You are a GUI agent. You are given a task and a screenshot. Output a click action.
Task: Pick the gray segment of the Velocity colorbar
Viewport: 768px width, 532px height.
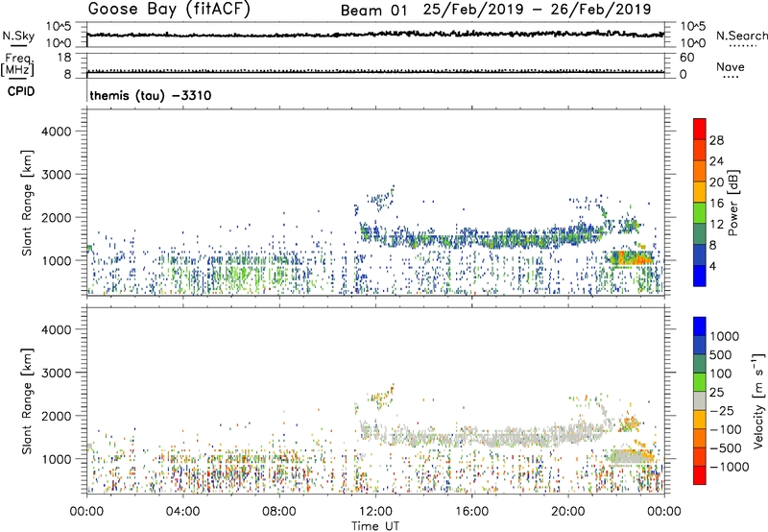tap(700, 400)
